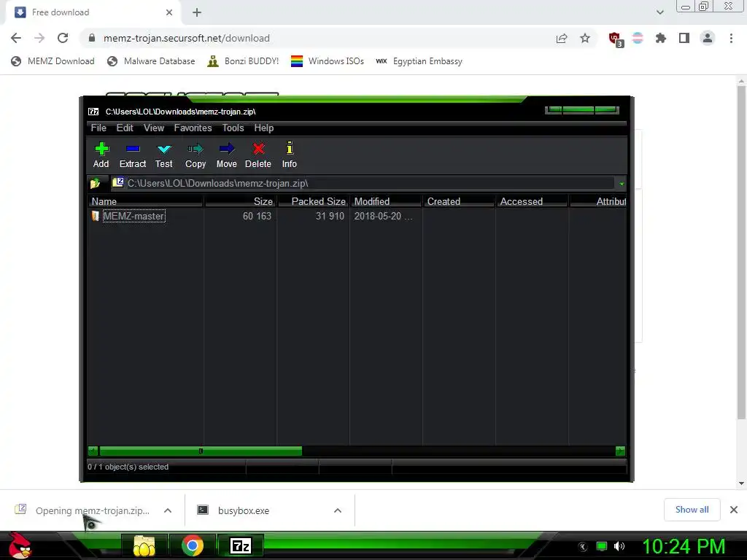Show hidden tray icons arrow
Viewport: 747px width, 560px height.
583,547
